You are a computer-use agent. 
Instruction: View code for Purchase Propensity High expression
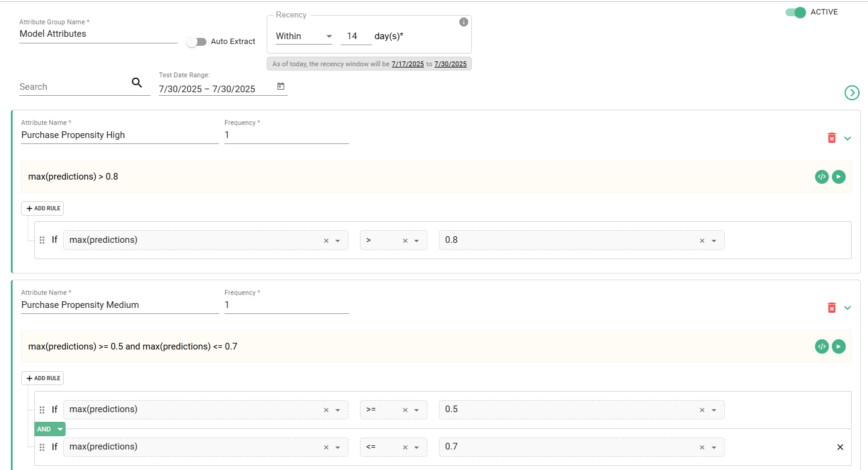(x=822, y=177)
